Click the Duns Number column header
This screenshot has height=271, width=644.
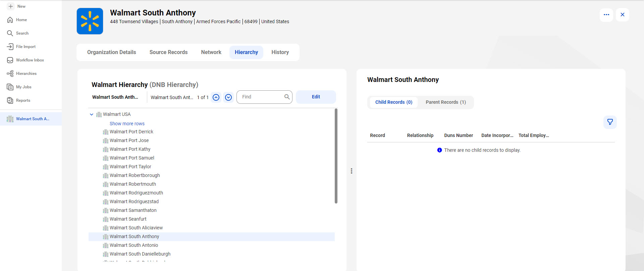point(459,136)
